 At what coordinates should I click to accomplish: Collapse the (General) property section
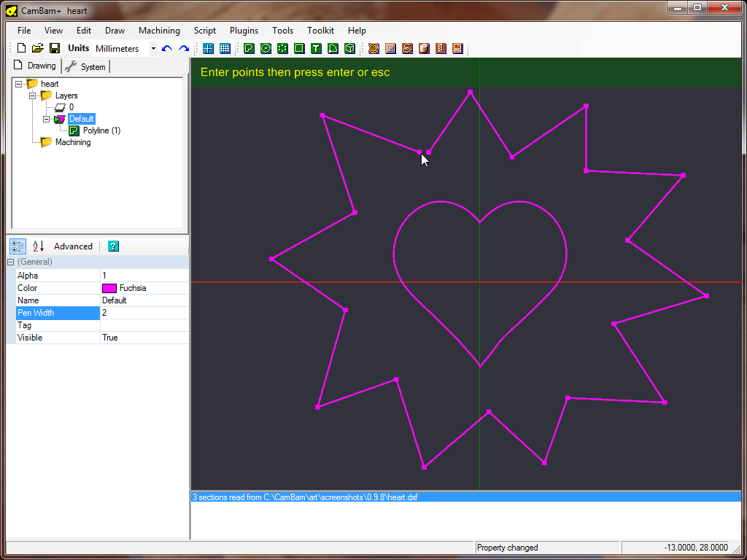(x=11, y=262)
